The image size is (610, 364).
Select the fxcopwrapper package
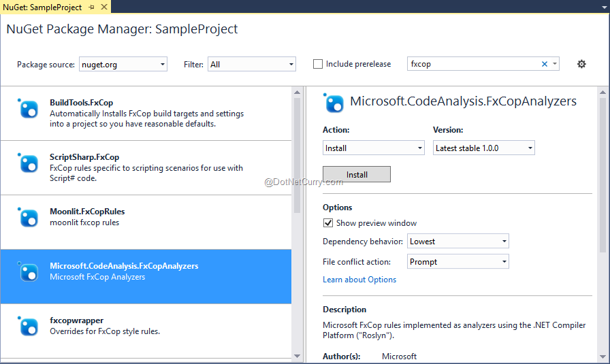[x=146, y=331]
